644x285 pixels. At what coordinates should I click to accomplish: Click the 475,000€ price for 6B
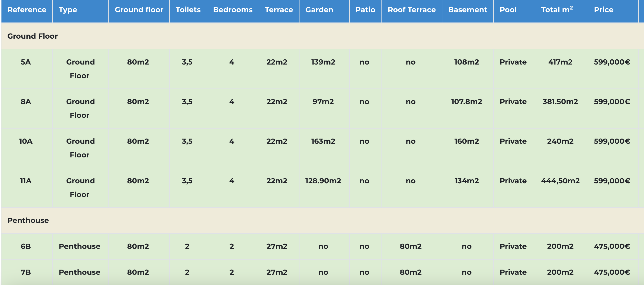point(612,246)
